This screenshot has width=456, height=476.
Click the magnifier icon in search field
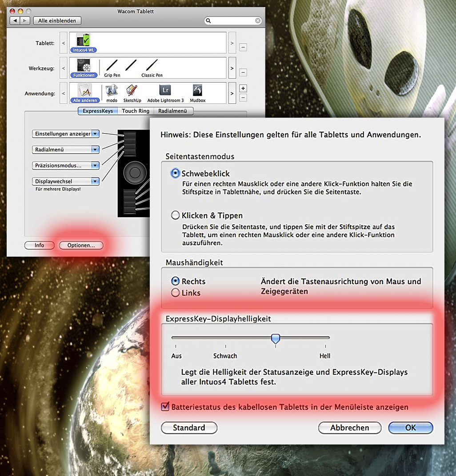[208, 20]
